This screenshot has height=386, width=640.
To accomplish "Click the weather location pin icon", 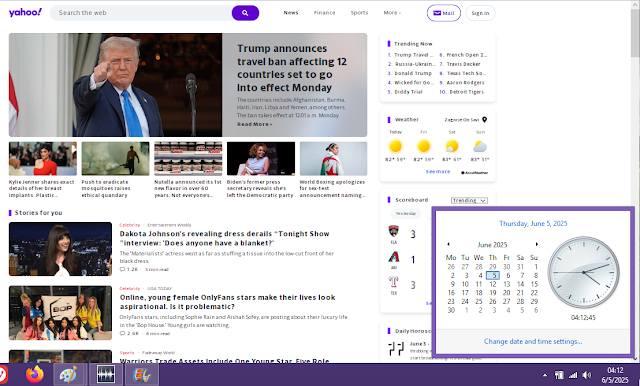I will click(x=484, y=120).
